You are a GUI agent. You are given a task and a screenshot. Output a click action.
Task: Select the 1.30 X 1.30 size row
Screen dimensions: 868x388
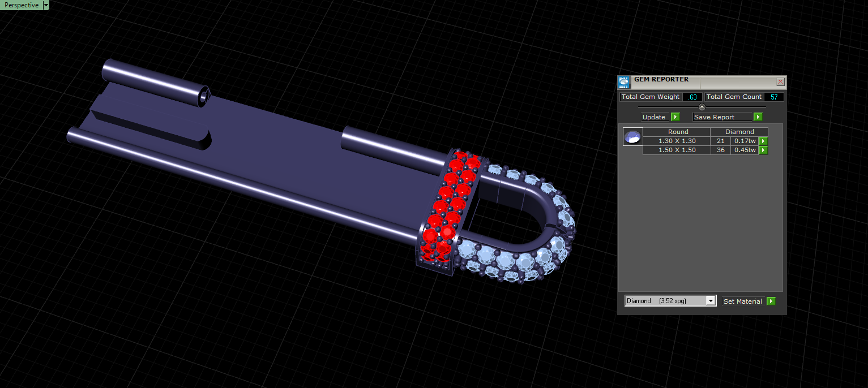tap(677, 141)
